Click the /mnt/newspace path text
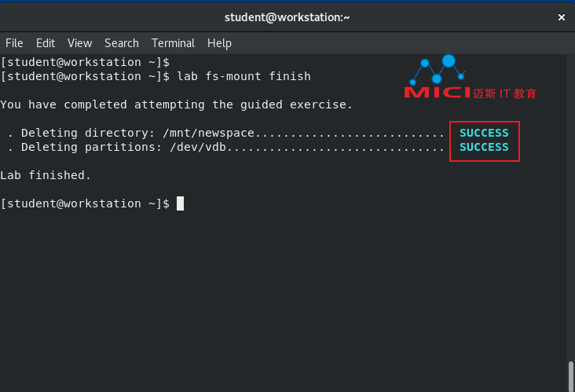Viewport: 575px width, 392px height. pos(209,133)
